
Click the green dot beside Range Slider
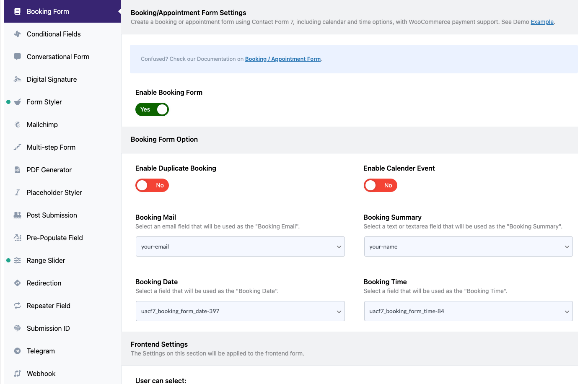[x=8, y=260]
